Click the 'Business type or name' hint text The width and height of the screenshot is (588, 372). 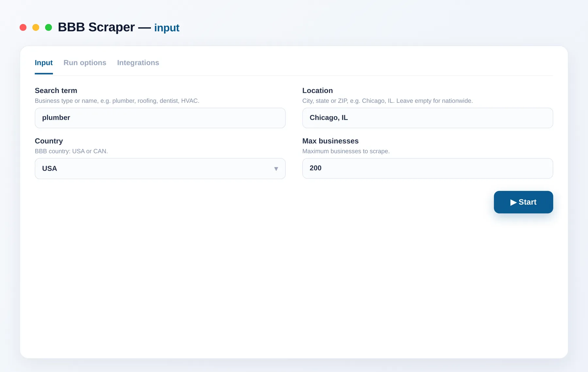click(117, 101)
